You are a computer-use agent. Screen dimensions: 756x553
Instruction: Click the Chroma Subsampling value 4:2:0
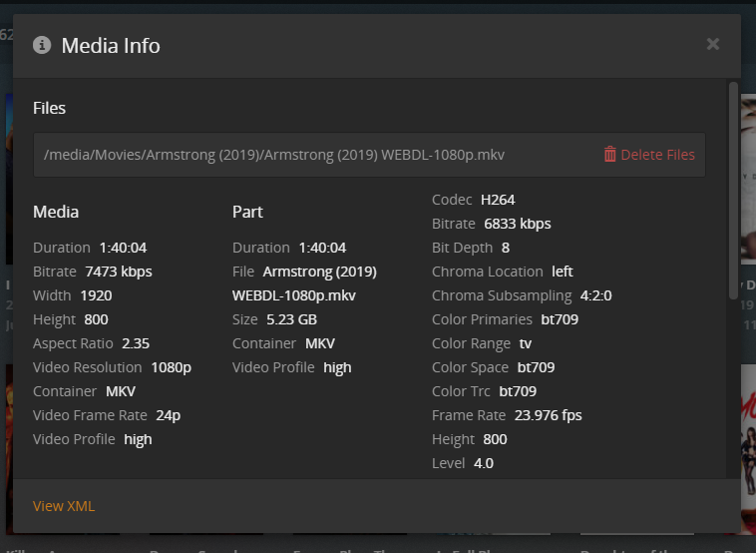click(x=595, y=295)
